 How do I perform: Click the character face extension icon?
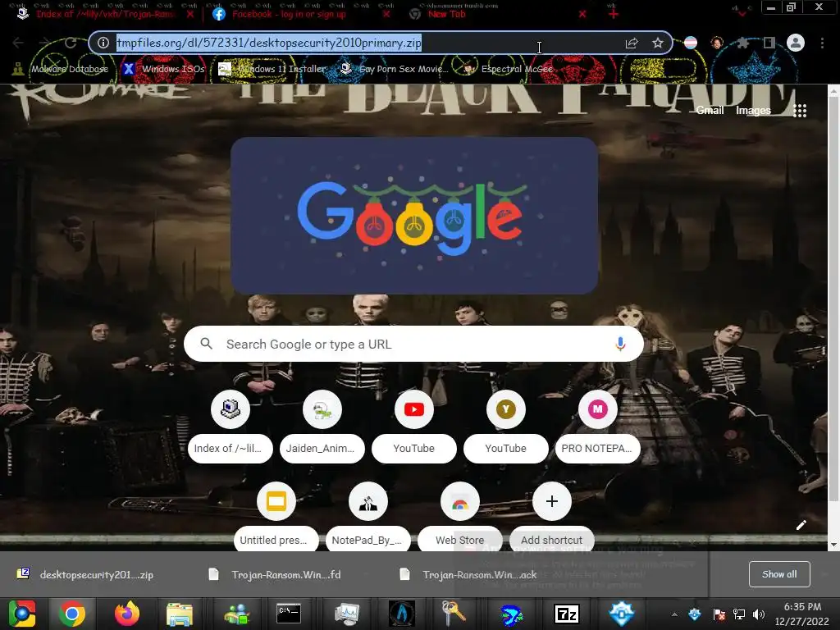tap(717, 43)
